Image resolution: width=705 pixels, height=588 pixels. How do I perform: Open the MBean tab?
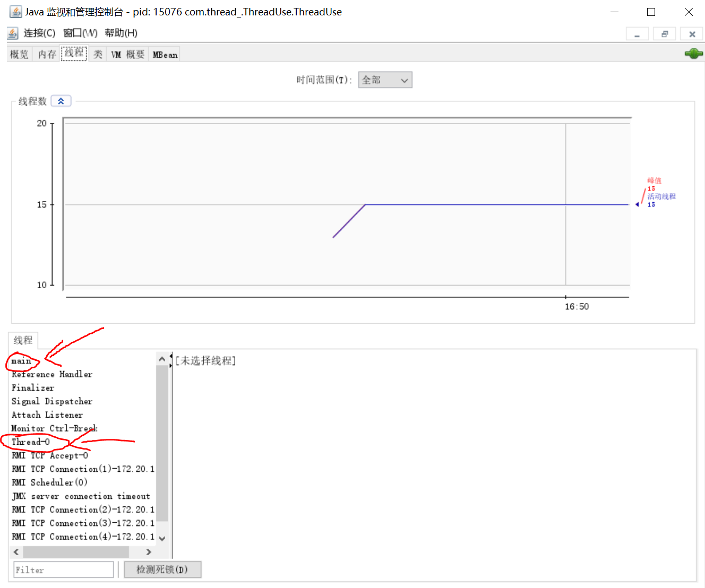pos(164,53)
